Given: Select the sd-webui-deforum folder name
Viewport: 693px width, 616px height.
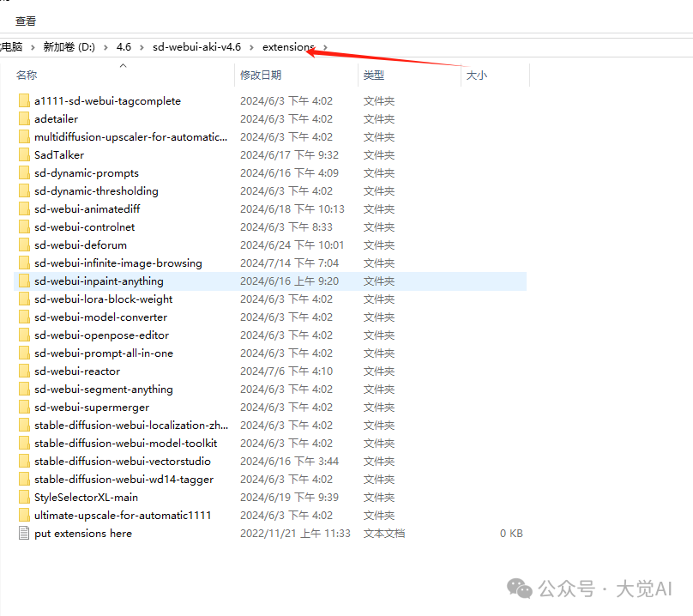Looking at the screenshot, I should pos(81,245).
